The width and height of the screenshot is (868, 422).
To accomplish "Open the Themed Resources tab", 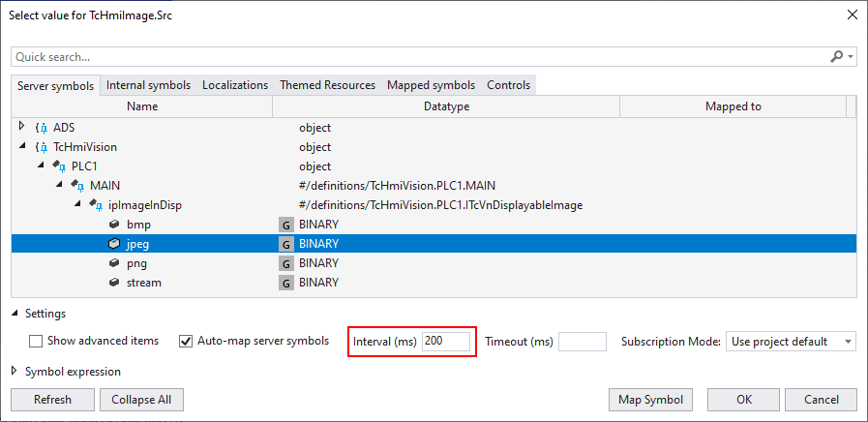I will 328,85.
